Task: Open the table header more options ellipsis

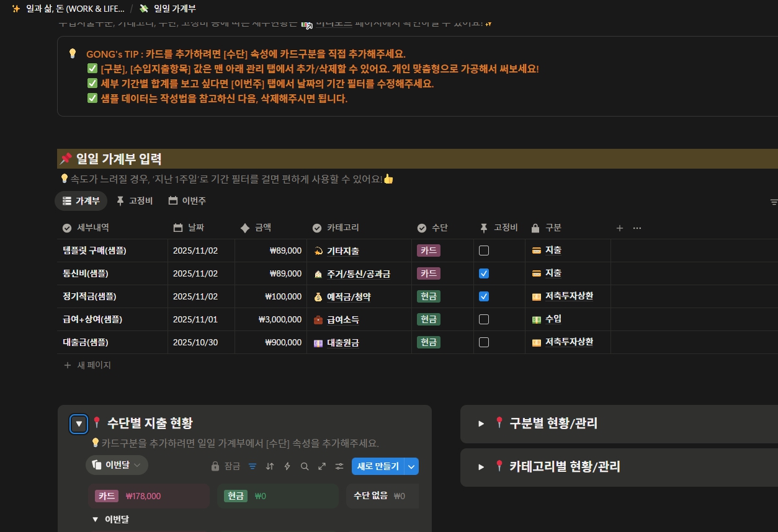Action: click(x=637, y=228)
